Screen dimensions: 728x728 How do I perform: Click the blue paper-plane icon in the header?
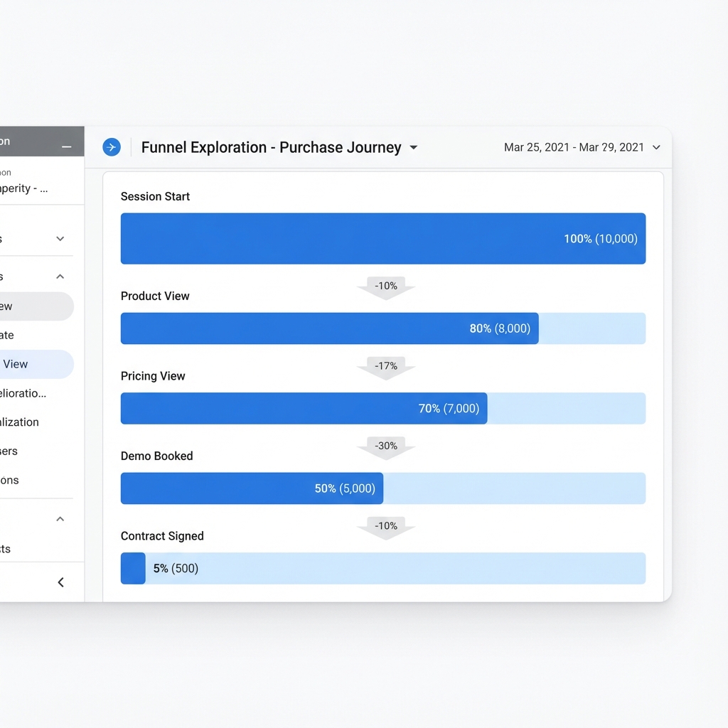[112, 147]
